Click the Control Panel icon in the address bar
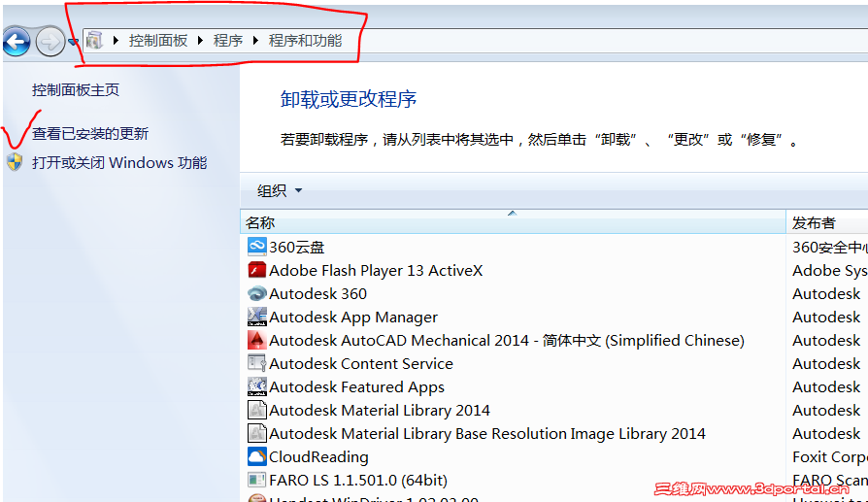 94,41
